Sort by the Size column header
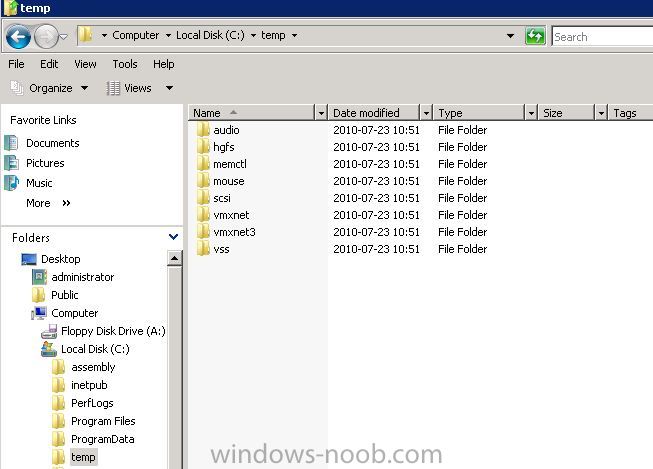 566,113
